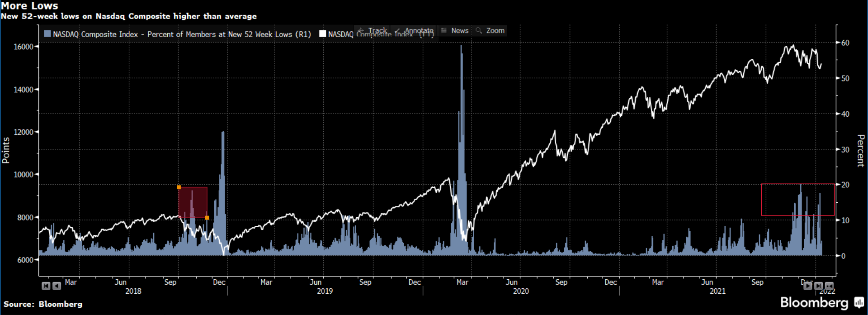Image resolution: width=868 pixels, height=315 pixels.
Task: Step the chart forward with the play arrow
Action: tap(807, 286)
